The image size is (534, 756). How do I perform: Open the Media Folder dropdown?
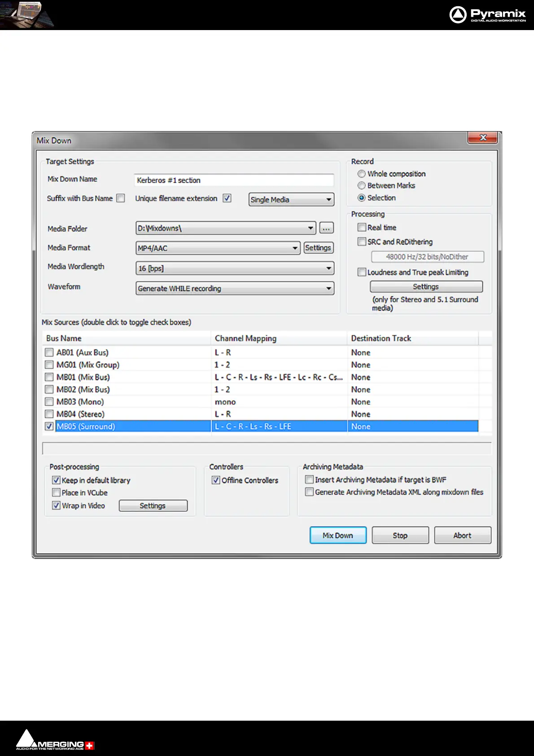point(226,228)
